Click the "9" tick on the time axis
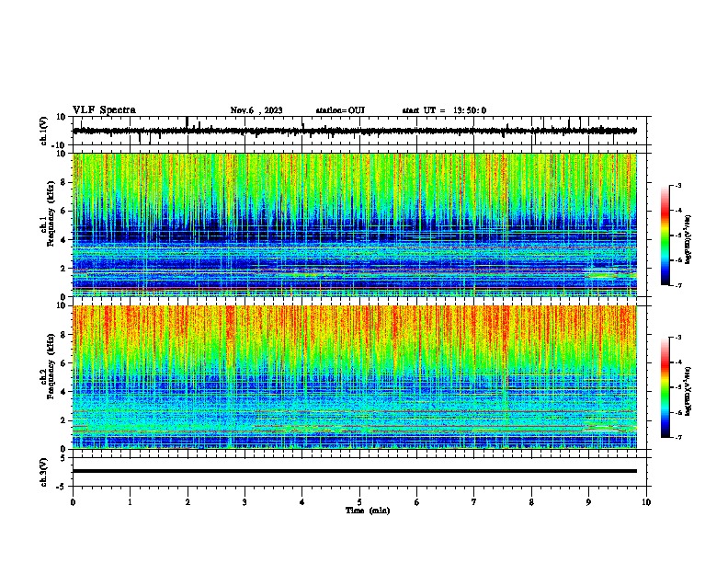Viewport: 728px width, 563px height. tap(588, 502)
